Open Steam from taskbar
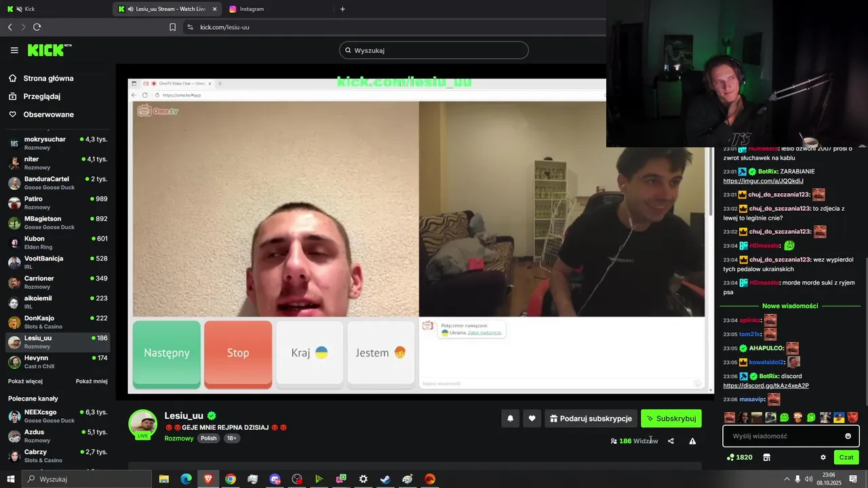The image size is (868, 488). point(385,479)
